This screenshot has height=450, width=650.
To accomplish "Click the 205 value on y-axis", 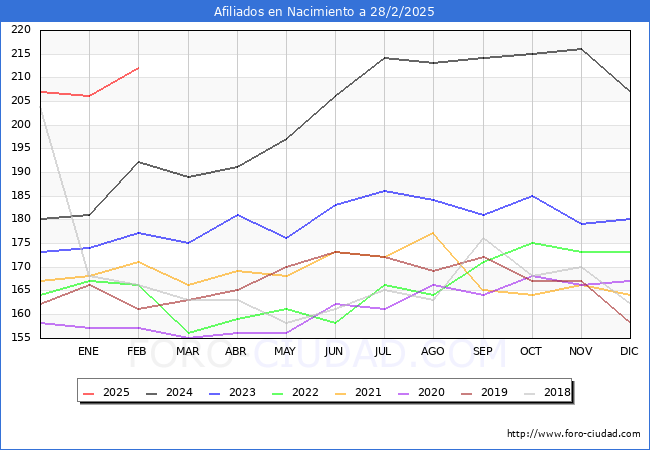I will (x=21, y=100).
